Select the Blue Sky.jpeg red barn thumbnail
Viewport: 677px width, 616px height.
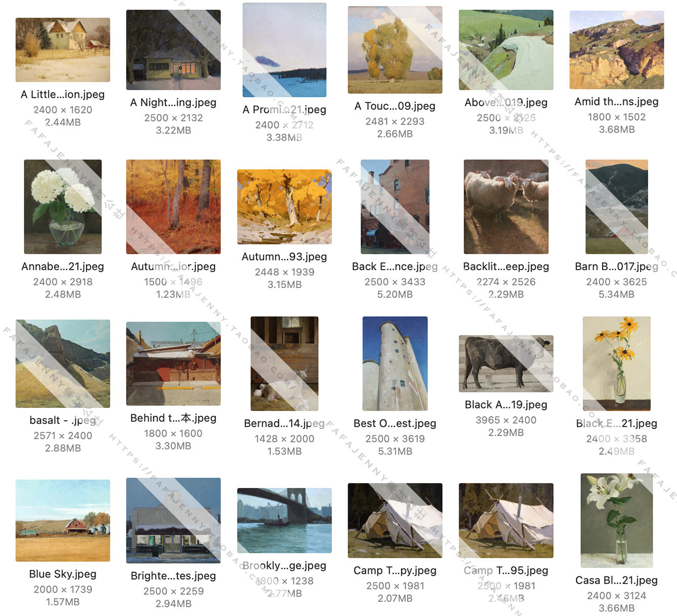point(63,521)
